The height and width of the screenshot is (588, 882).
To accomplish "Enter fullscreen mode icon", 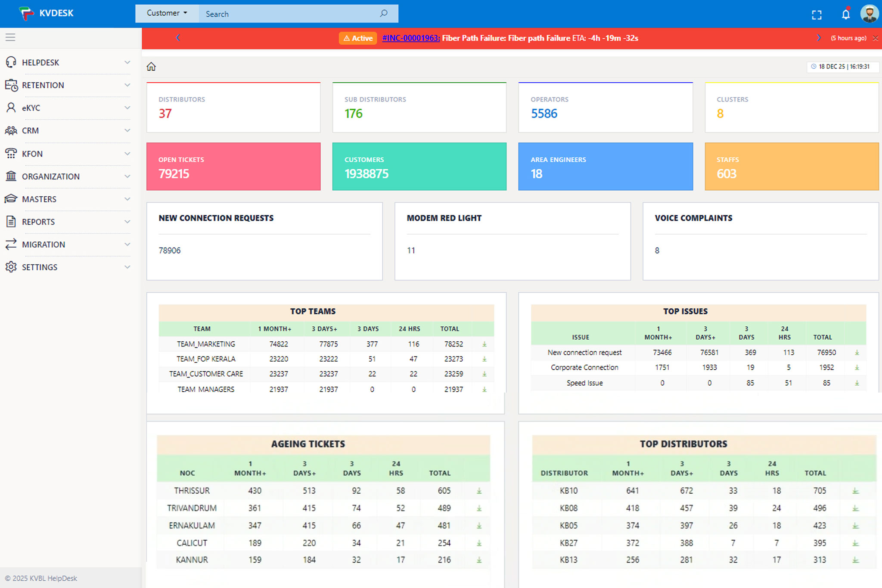I will [817, 15].
